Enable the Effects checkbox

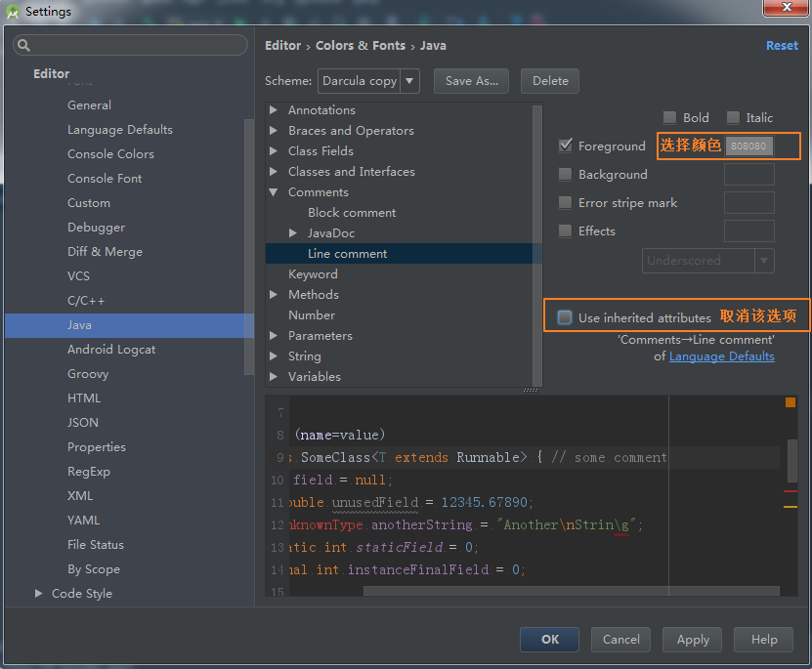click(x=565, y=230)
